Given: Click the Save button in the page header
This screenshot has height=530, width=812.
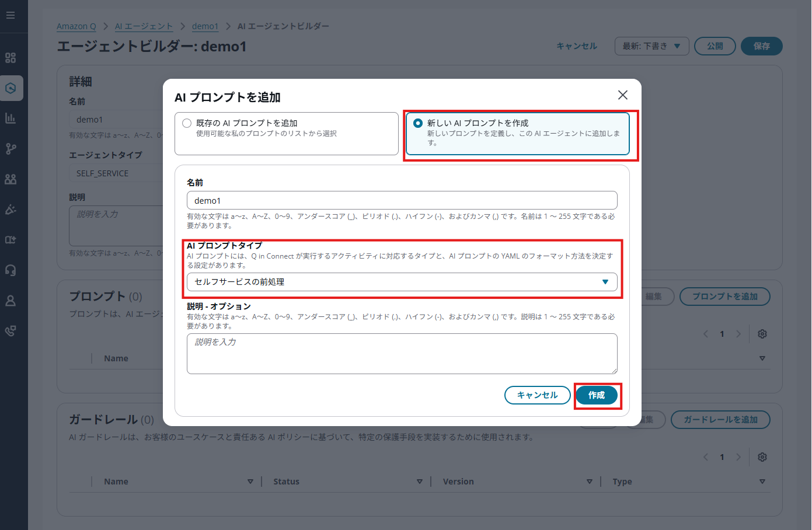Looking at the screenshot, I should point(761,46).
